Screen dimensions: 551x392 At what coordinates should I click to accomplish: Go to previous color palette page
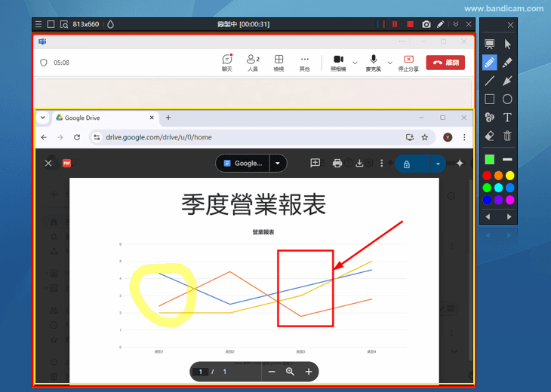tap(488, 216)
